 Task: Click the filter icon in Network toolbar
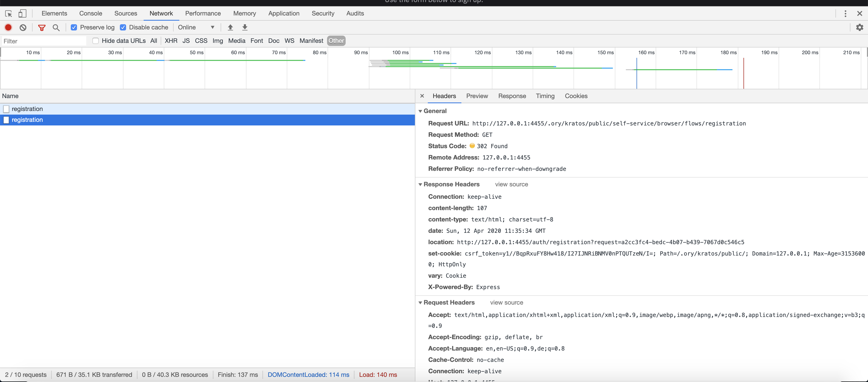pos(42,27)
